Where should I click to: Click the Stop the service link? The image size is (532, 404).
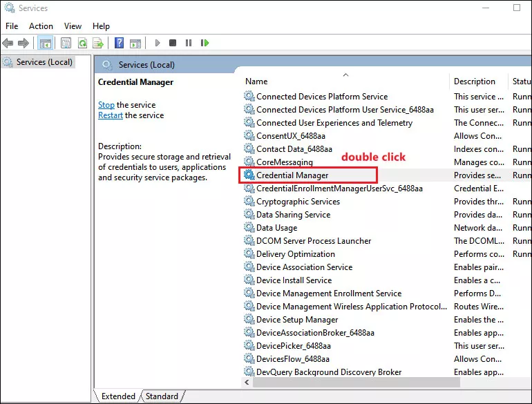click(x=106, y=105)
